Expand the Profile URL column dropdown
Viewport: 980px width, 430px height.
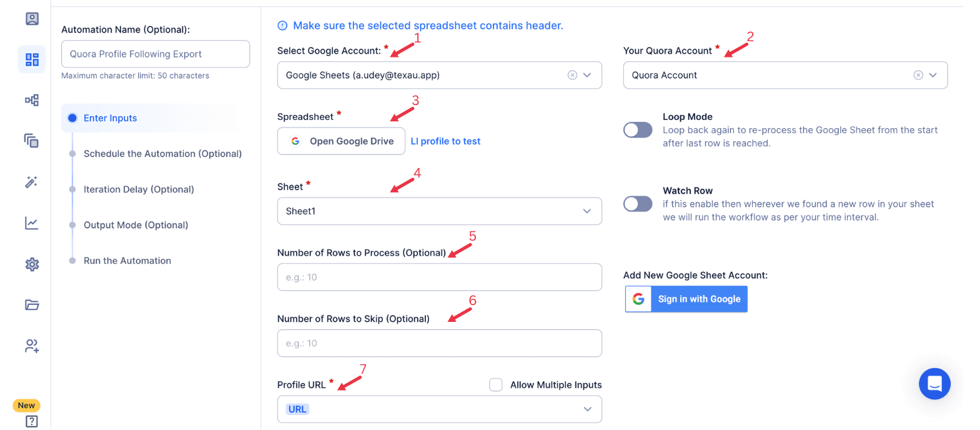(x=440, y=409)
